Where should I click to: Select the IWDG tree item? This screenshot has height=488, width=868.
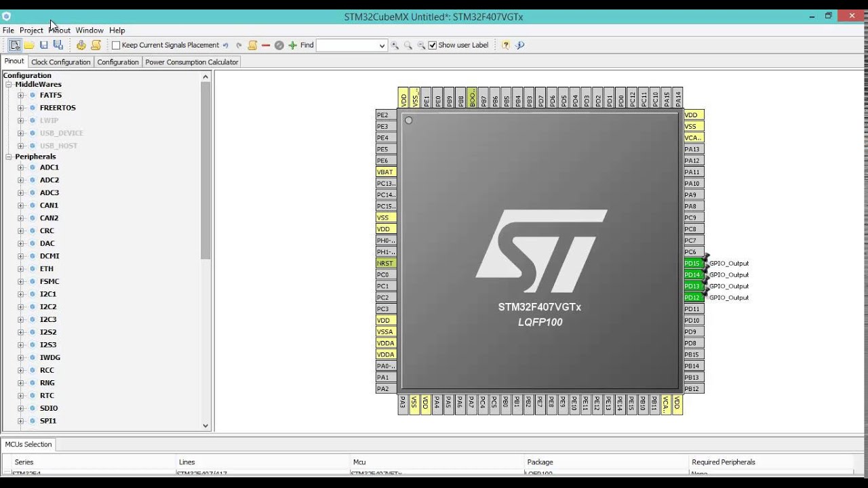click(50, 358)
